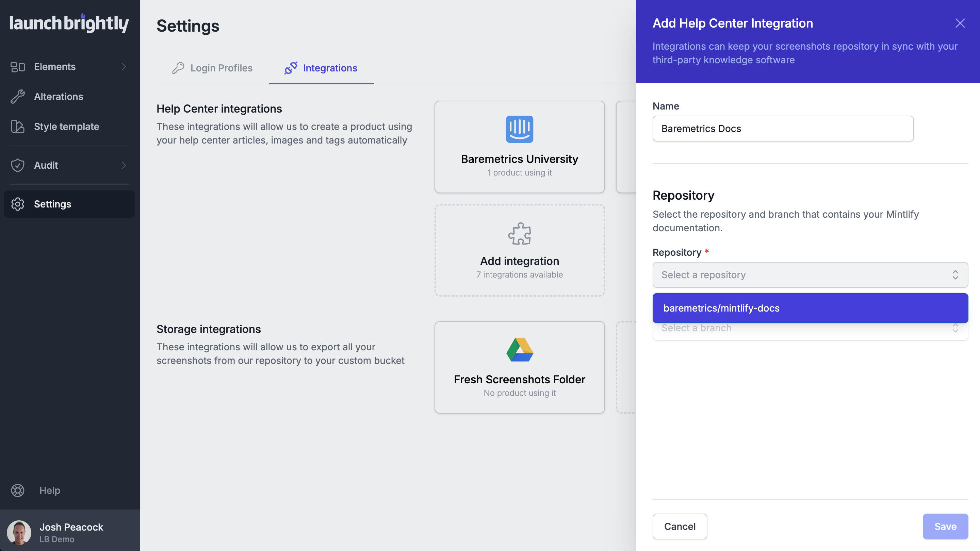This screenshot has height=551, width=980.
Task: Click the Storage integrations heading
Action: click(x=209, y=329)
